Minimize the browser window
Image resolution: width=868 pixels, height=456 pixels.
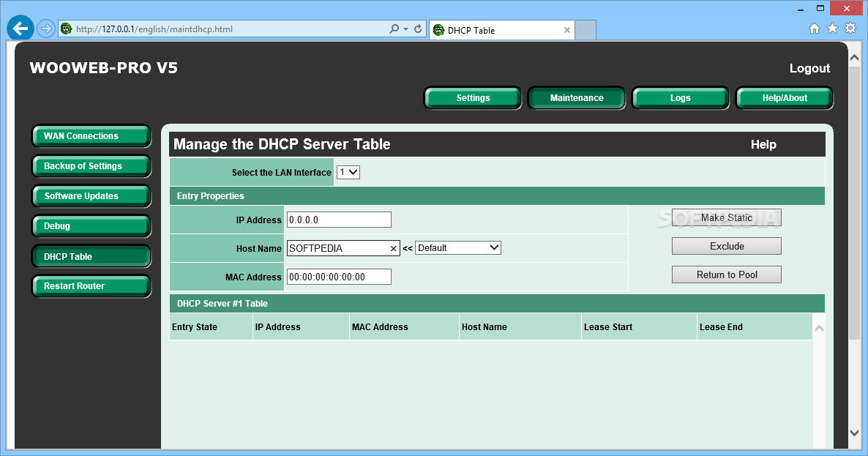click(801, 10)
